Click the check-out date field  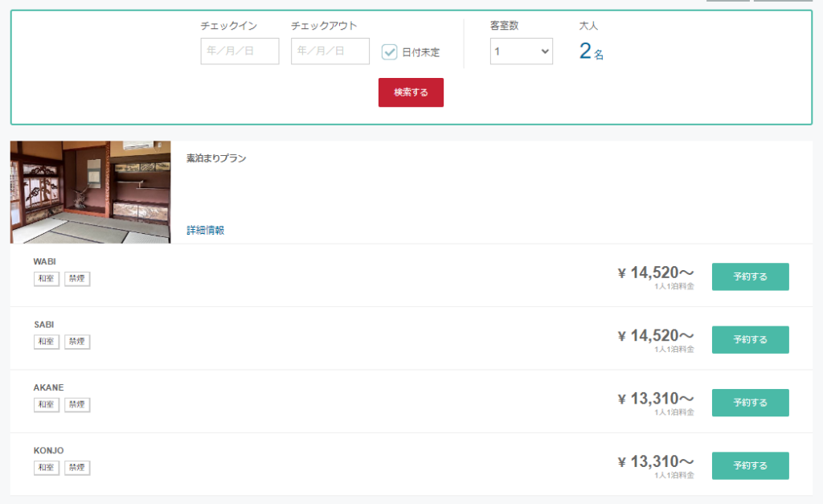(330, 51)
